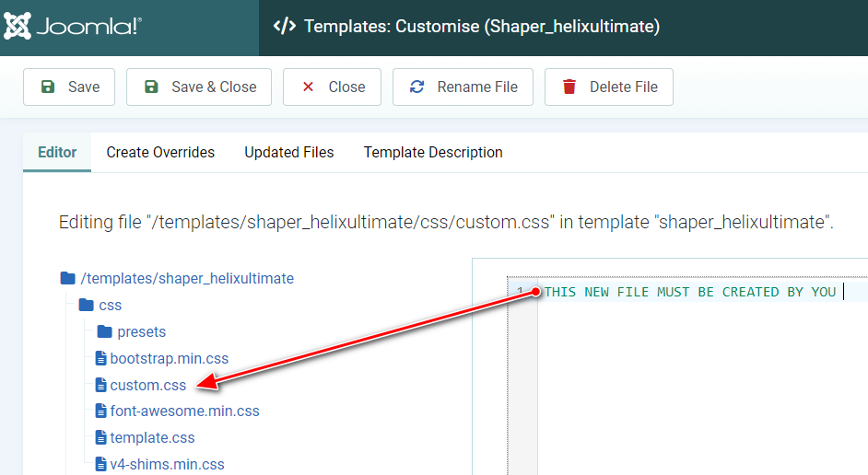Click the Joomla logo icon
Image resolution: width=868 pixels, height=475 pixels.
(18, 26)
